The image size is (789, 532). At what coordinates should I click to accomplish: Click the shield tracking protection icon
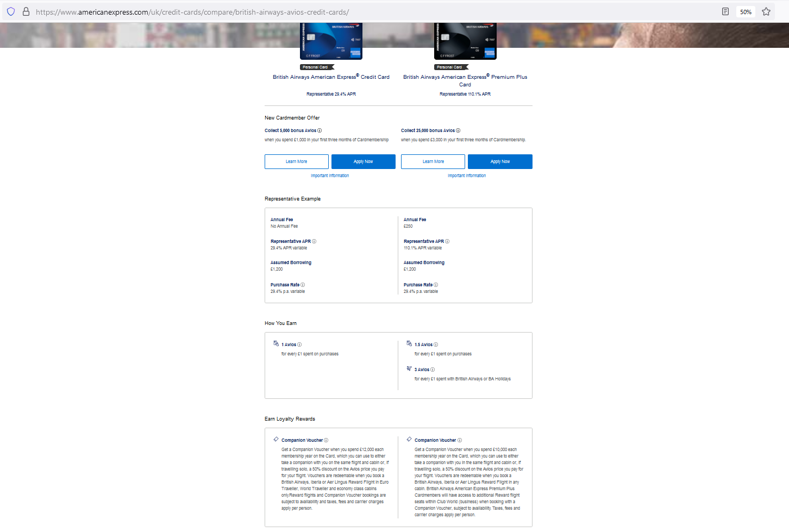click(11, 11)
